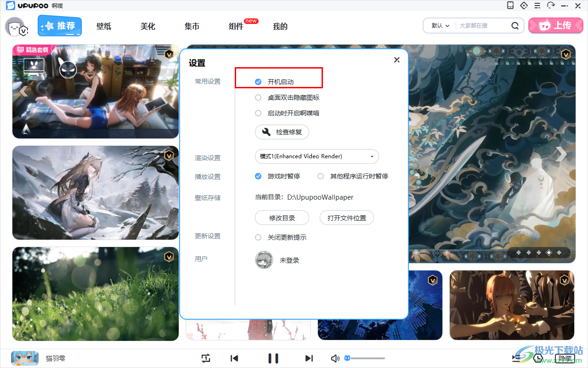The height and width of the screenshot is (368, 588).
Task: Click the 隐藏 button at bottom right
Action: 565,358
